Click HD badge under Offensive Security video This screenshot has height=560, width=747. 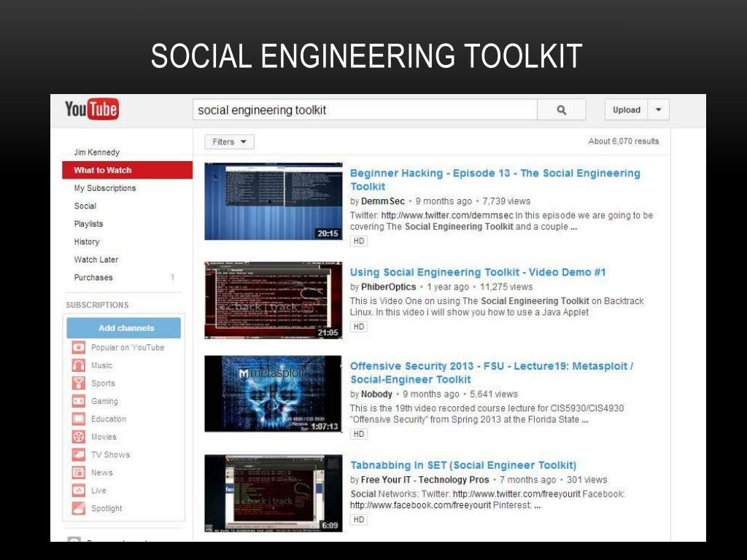359,434
